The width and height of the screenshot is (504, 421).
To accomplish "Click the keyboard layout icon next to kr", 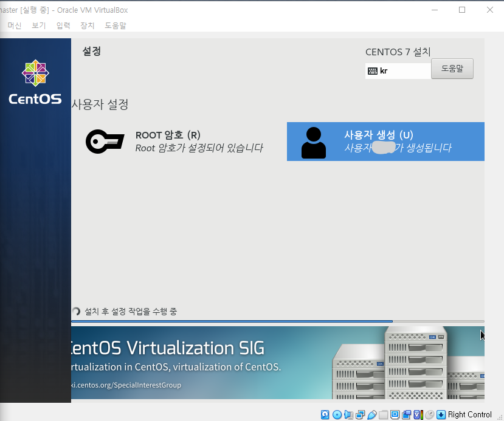I will click(x=373, y=71).
